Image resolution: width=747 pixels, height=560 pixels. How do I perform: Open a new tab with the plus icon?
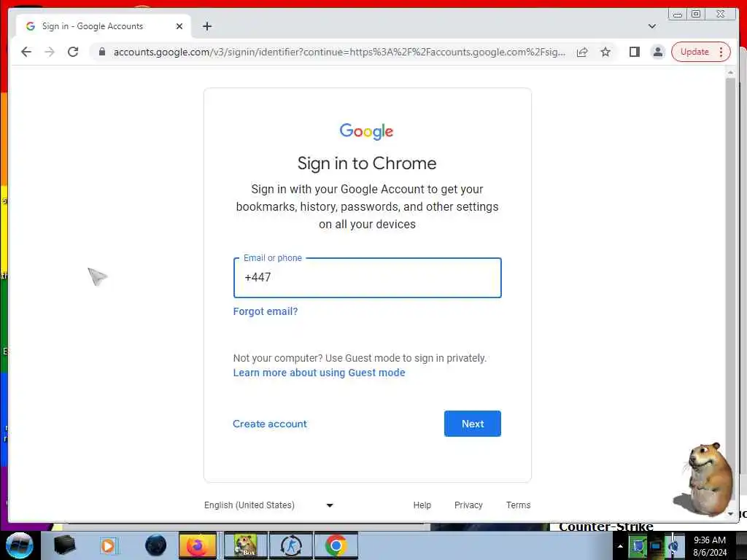(206, 26)
